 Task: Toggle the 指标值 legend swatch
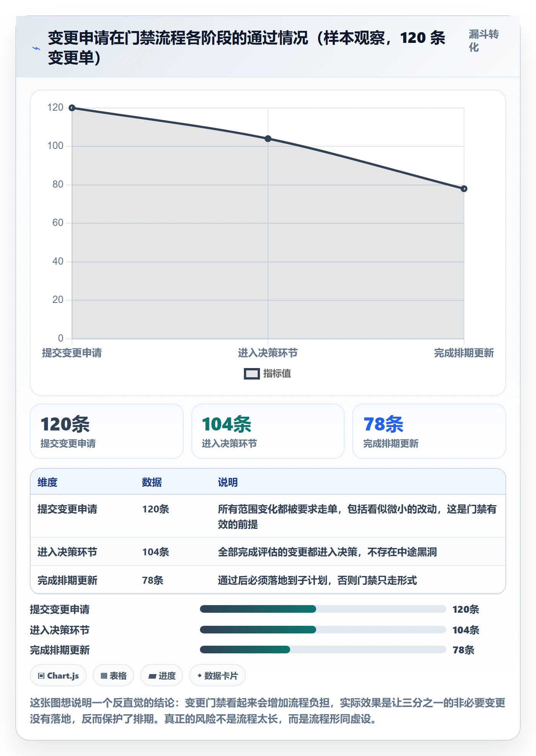click(x=252, y=373)
